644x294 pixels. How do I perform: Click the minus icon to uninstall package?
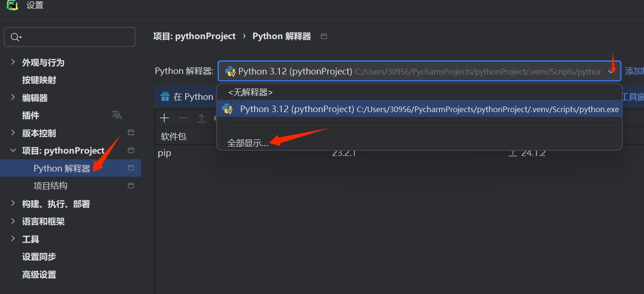tap(183, 118)
